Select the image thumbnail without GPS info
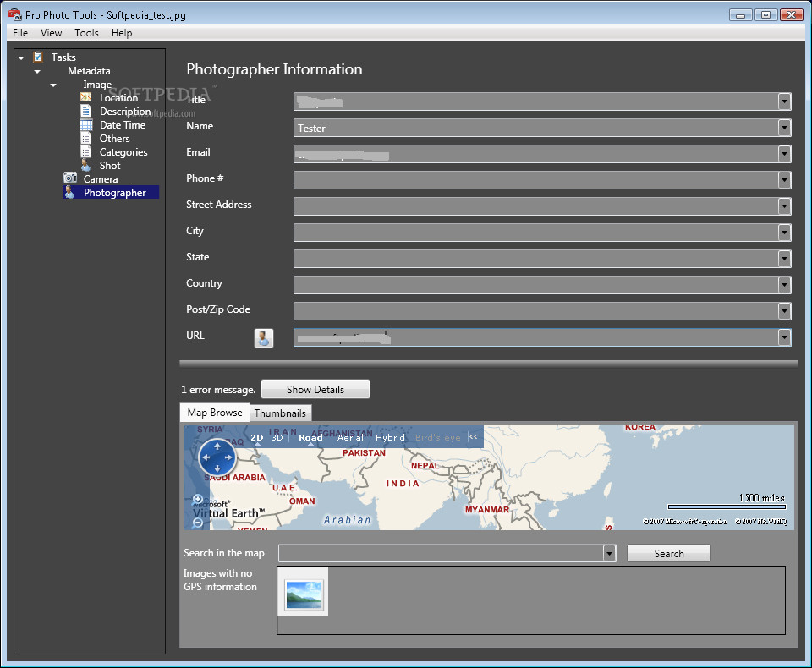This screenshot has height=668, width=812. click(x=303, y=593)
